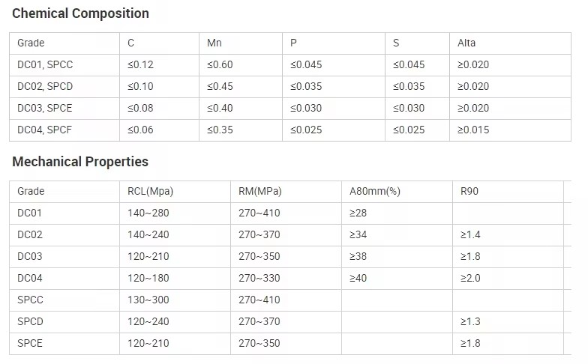Click the 270~330 RM value for DC04
This screenshot has height=364, width=588.
[x=259, y=278]
